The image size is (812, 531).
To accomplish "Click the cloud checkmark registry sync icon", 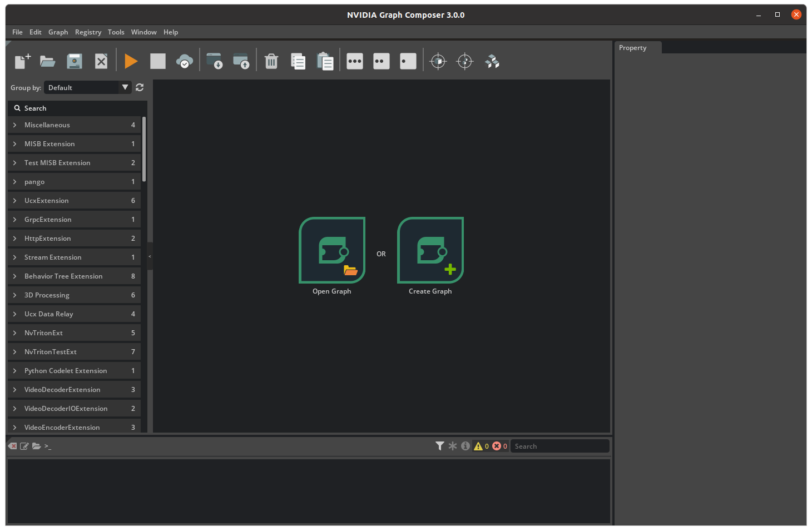I will coord(185,61).
